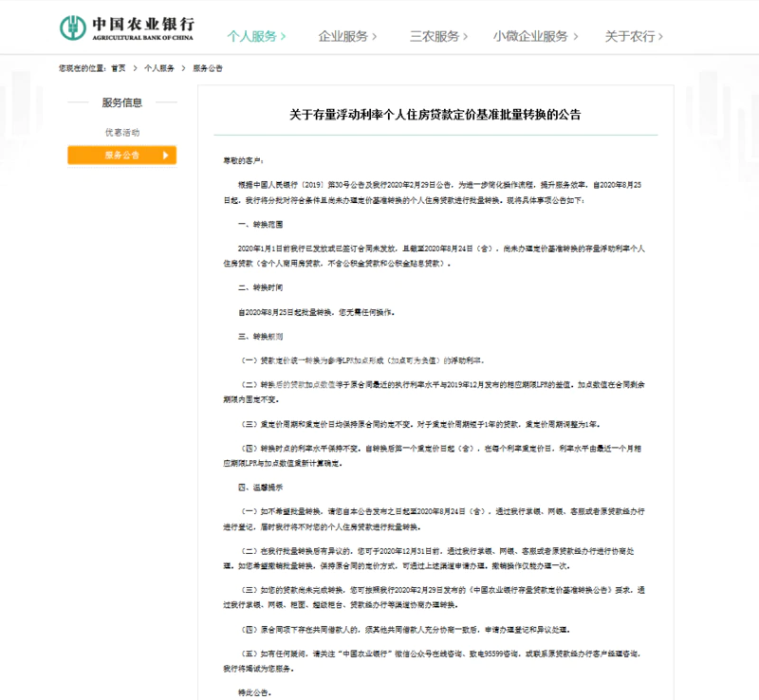Click the section heading 一、转换范围
The image size is (759, 700).
click(x=260, y=224)
